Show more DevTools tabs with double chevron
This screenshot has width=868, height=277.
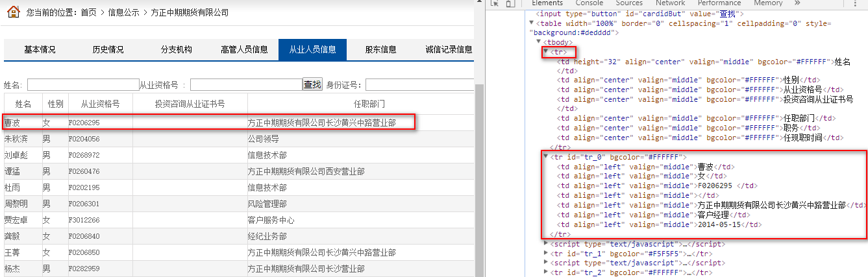tap(797, 3)
